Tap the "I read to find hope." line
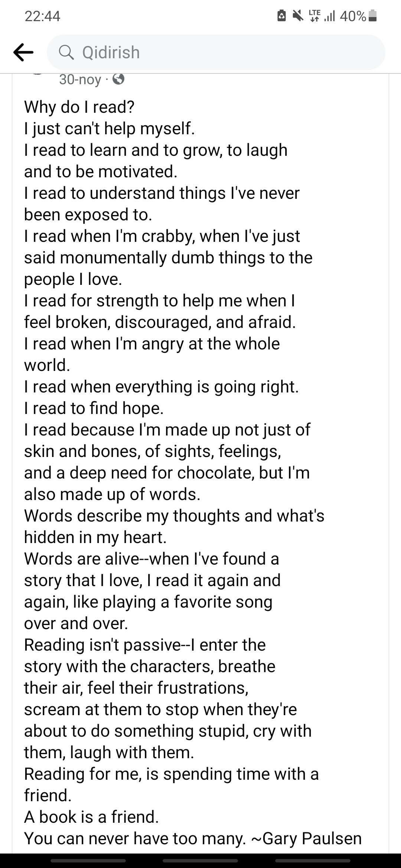This screenshot has width=401, height=868. (x=94, y=408)
